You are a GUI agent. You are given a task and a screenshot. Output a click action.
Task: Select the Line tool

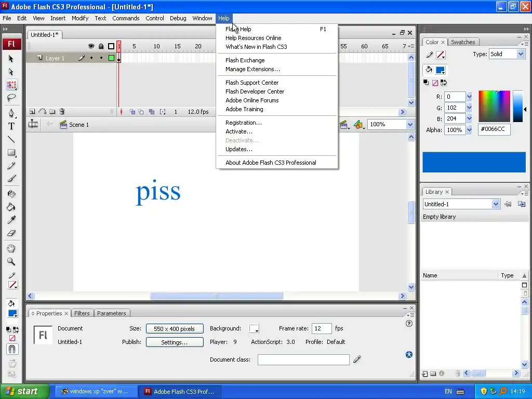[x=11, y=139]
